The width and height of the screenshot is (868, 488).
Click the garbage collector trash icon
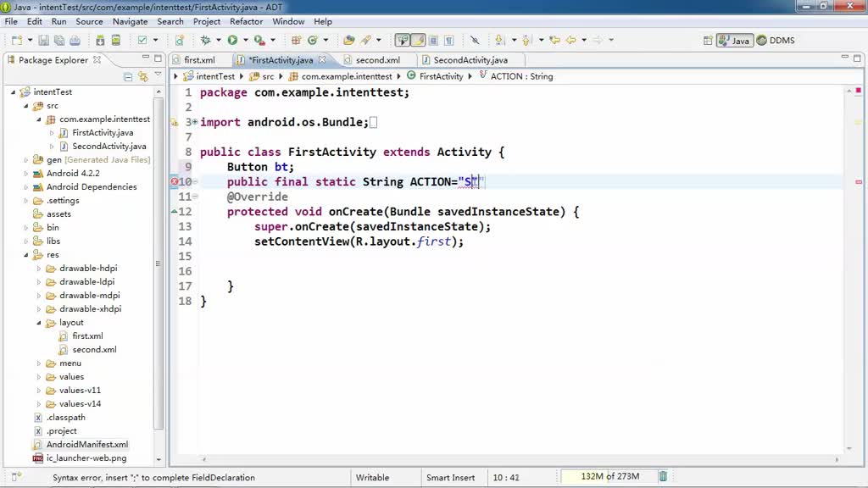click(x=663, y=476)
